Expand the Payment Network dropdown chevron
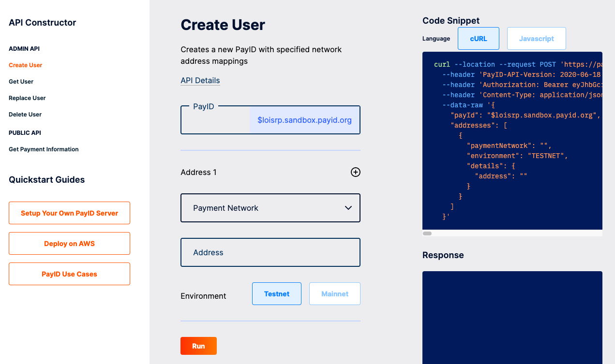Viewport: 615px width, 364px height. [348, 207]
